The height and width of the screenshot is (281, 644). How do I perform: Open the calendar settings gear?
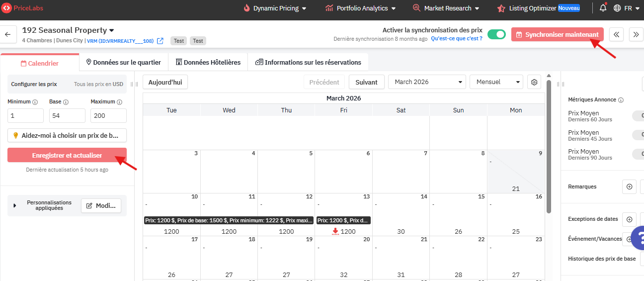534,82
